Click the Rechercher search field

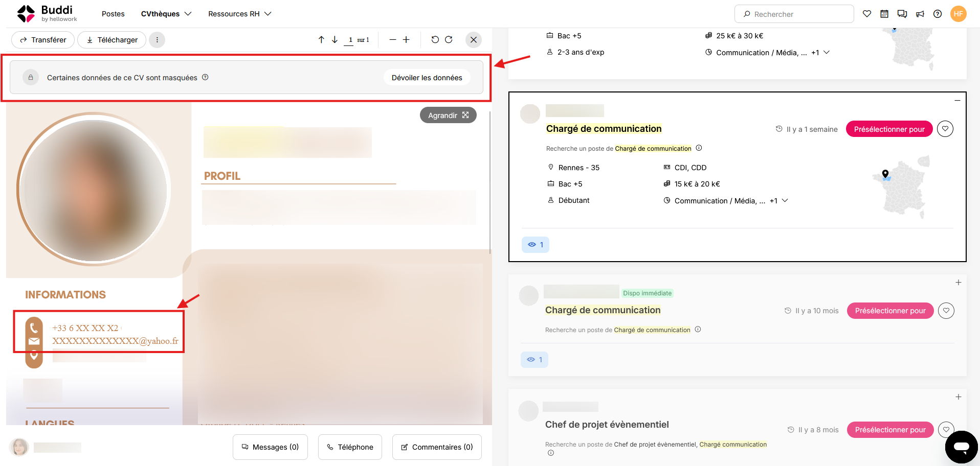(794, 14)
